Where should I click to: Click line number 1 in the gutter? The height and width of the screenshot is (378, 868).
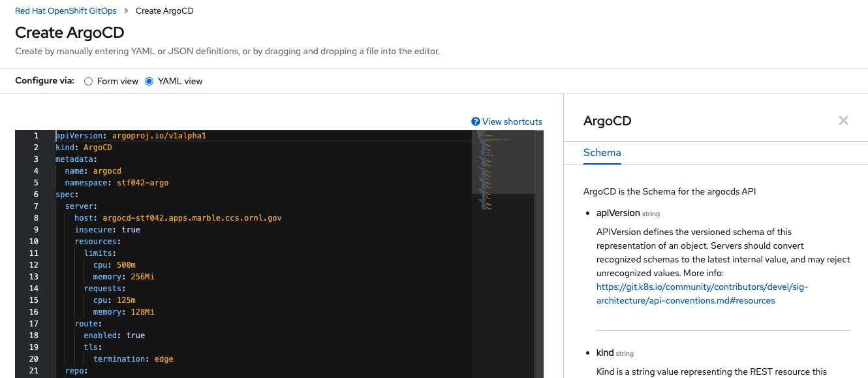coord(36,136)
